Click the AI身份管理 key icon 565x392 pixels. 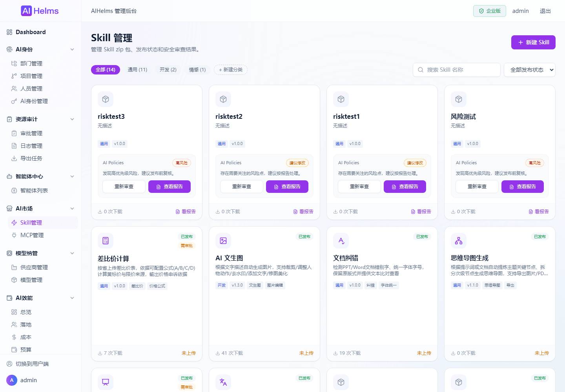click(x=14, y=101)
